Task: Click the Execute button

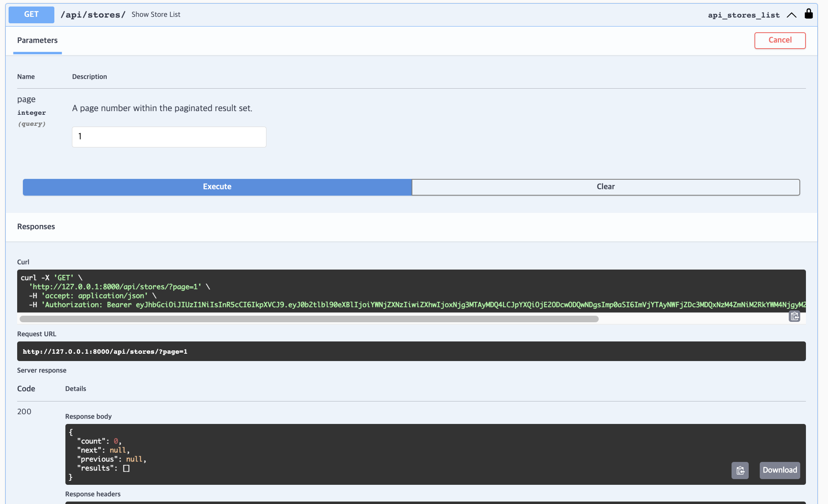Action: (217, 187)
